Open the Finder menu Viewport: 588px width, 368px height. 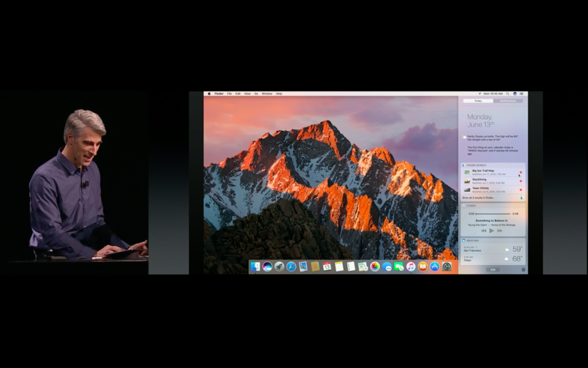(219, 94)
